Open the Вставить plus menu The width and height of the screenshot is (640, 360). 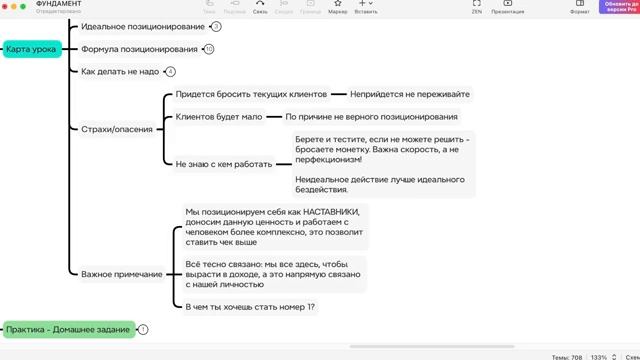pos(366,3)
